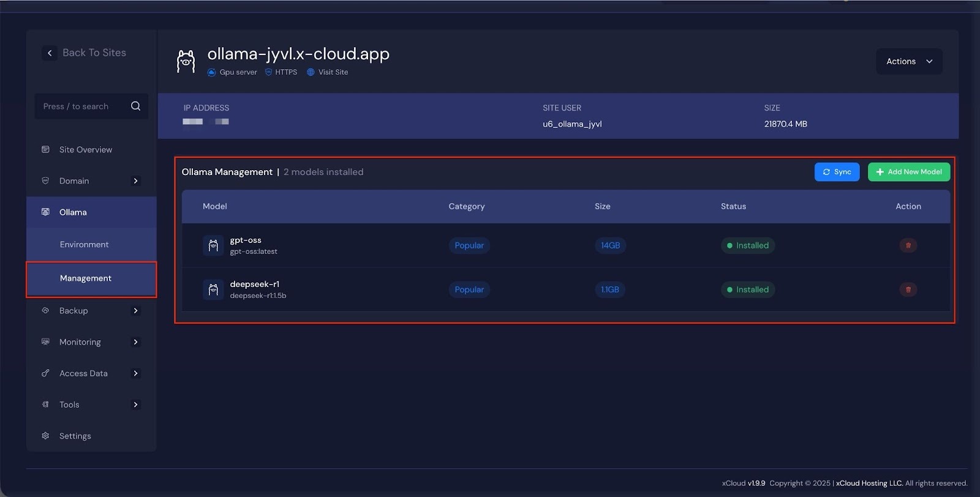Expand the Domain submenu chevron

tap(136, 181)
